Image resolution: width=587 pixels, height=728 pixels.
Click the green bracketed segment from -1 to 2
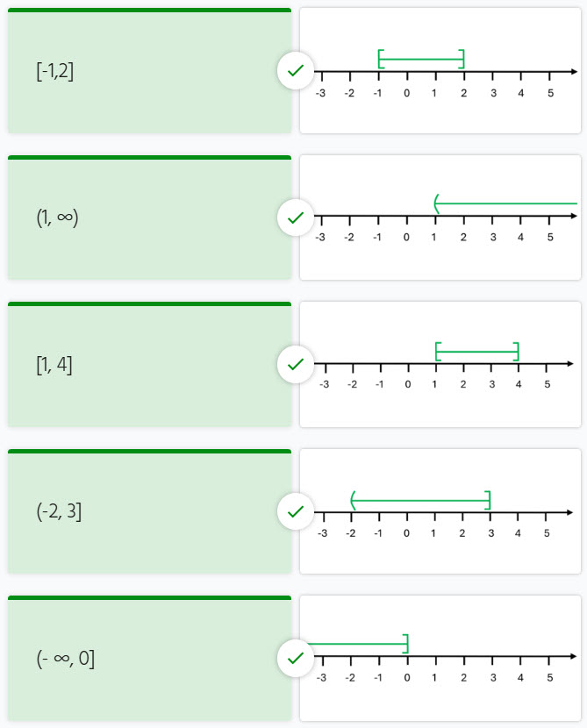(x=421, y=60)
